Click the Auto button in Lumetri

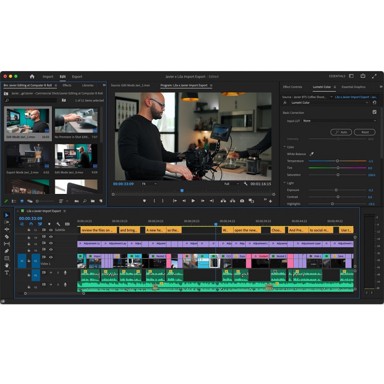[x=341, y=132]
